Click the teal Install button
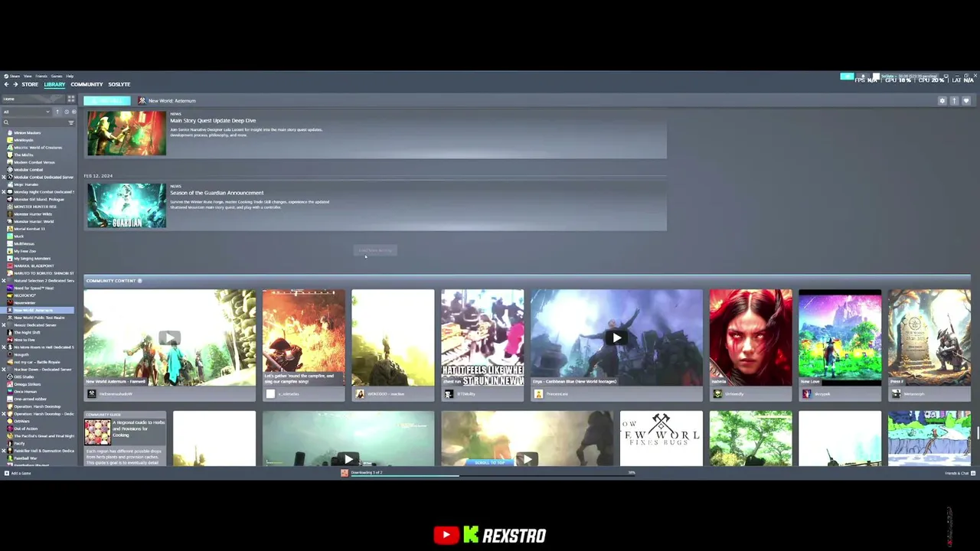 click(107, 100)
